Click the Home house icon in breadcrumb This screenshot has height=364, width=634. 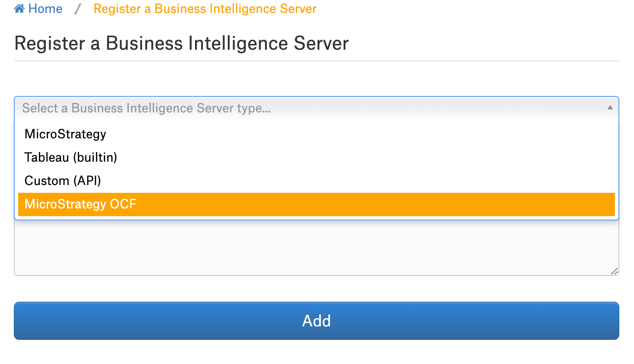(x=19, y=9)
